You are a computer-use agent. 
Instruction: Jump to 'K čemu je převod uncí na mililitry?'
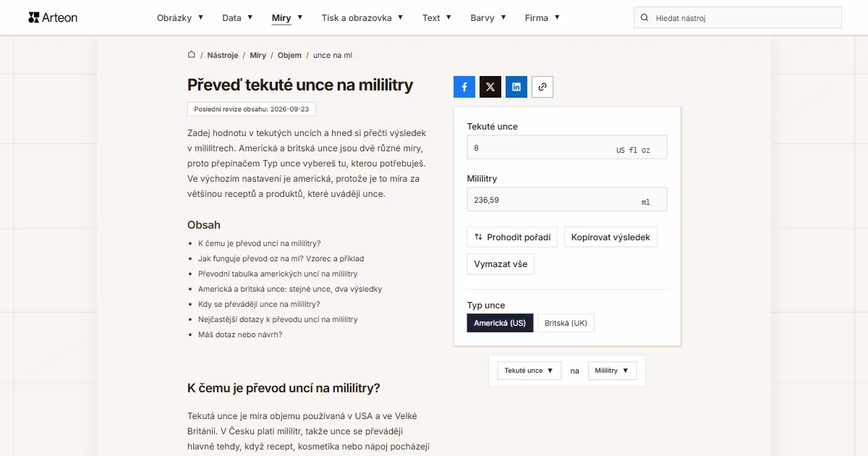(259, 243)
